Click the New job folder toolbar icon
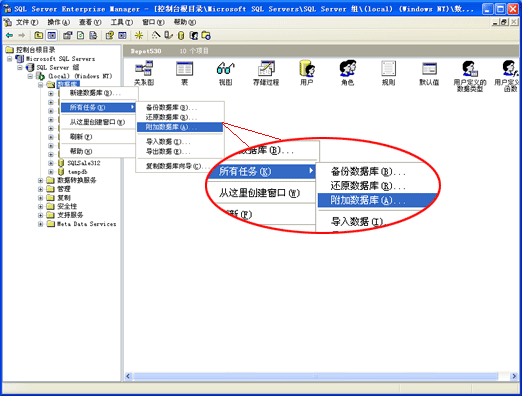This screenshot has height=396, width=522. tap(206, 35)
